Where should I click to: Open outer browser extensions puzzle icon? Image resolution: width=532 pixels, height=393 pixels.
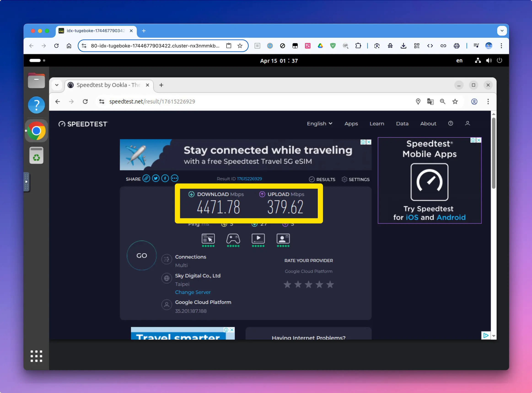pos(358,46)
